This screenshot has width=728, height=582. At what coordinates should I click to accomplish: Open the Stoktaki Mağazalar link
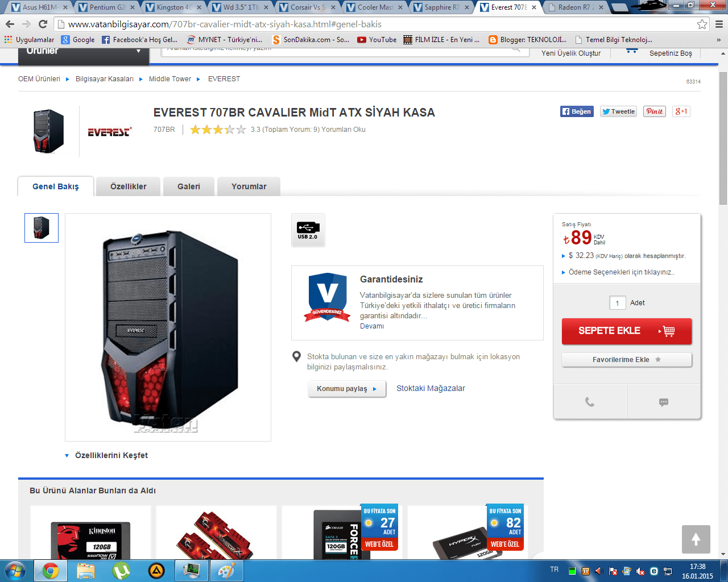click(431, 389)
